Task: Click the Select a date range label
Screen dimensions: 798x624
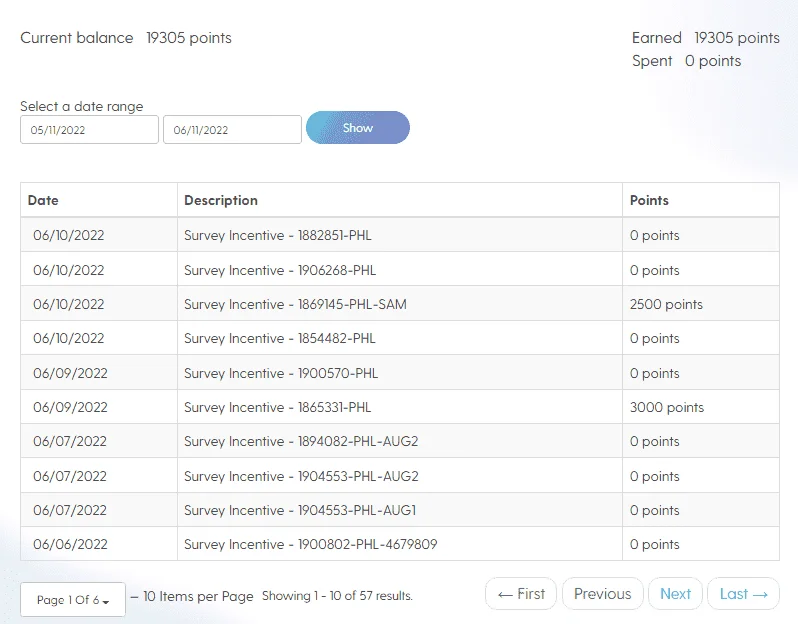Action: [81, 106]
